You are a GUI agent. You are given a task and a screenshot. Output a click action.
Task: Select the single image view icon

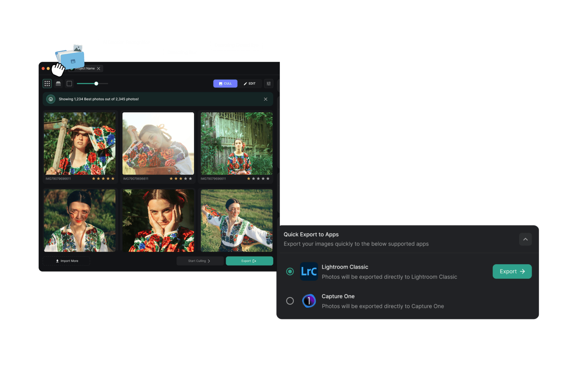(69, 84)
